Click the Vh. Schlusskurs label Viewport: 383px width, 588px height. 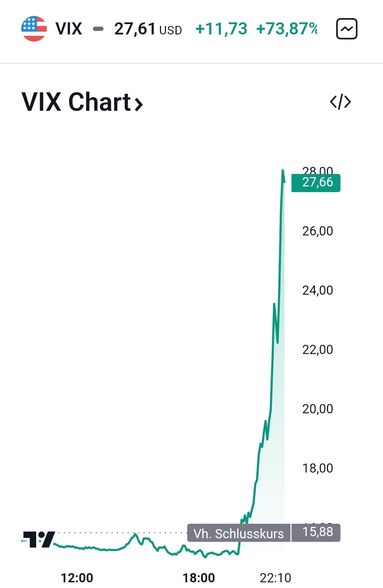pos(238,533)
